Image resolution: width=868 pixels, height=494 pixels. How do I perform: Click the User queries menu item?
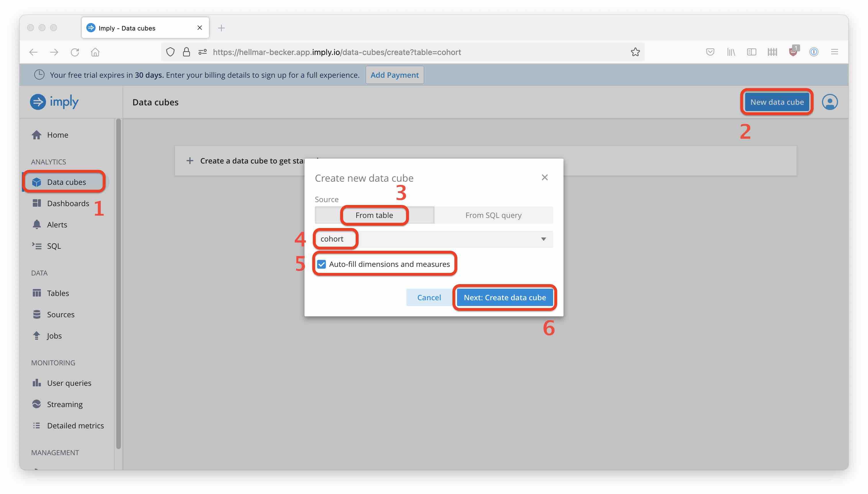(x=69, y=382)
